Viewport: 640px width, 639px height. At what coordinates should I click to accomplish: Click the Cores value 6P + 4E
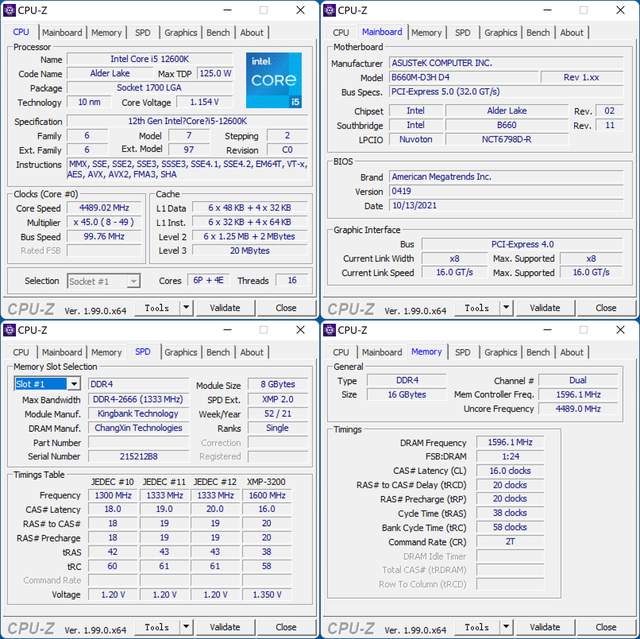208,280
